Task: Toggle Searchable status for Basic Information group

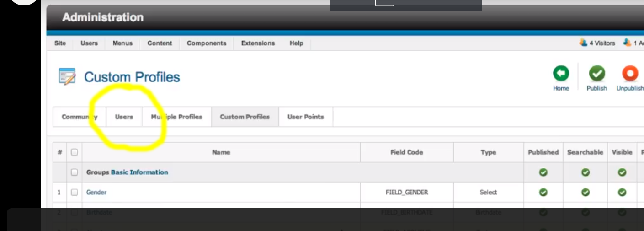Action: click(x=585, y=172)
